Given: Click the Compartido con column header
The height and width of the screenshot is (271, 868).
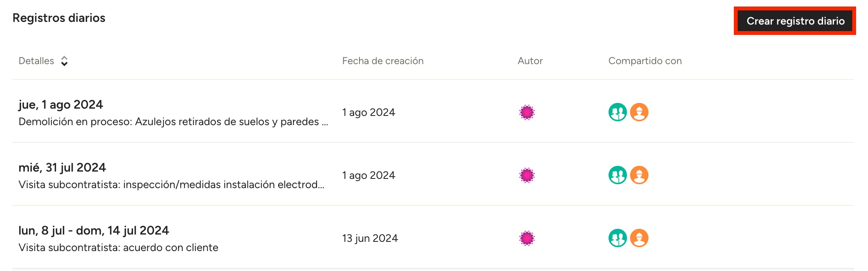Looking at the screenshot, I should click(x=645, y=61).
